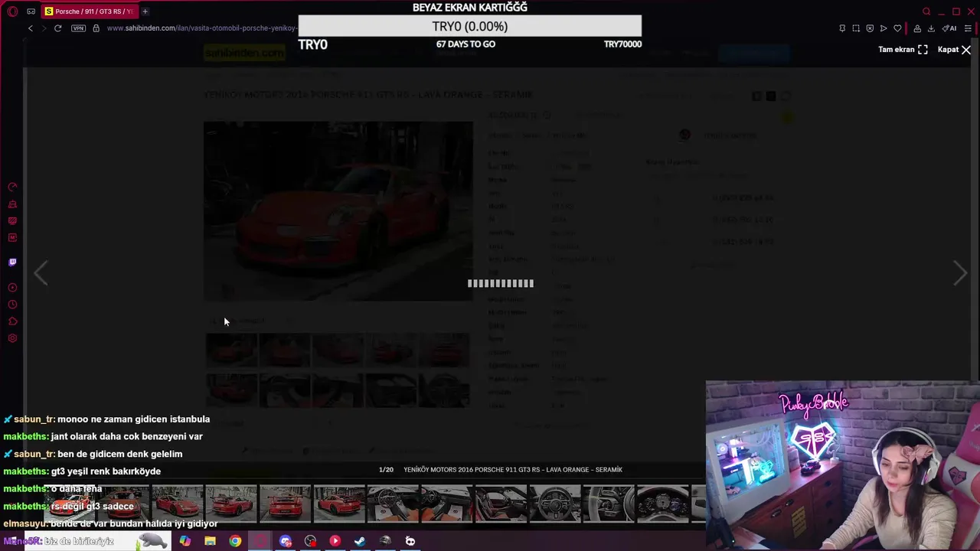Select the steering wheel interior thumbnail
The width and height of the screenshot is (980, 551).
tap(555, 503)
